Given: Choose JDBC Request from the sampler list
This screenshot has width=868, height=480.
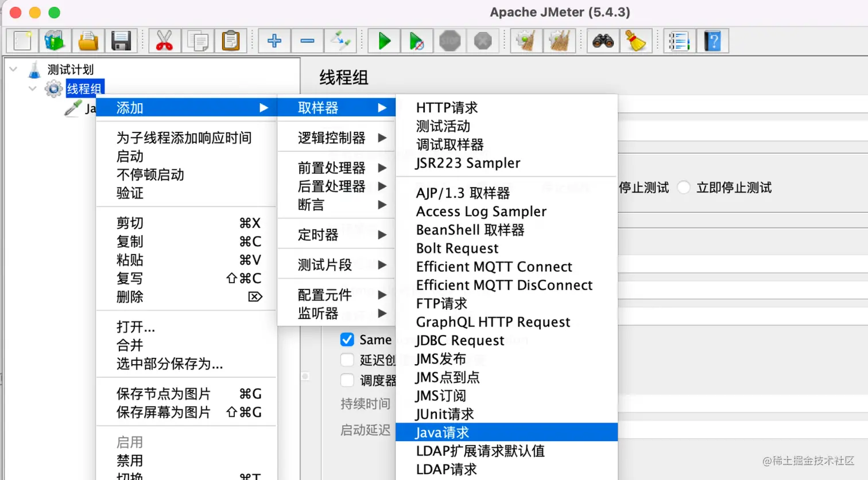Looking at the screenshot, I should [x=459, y=340].
